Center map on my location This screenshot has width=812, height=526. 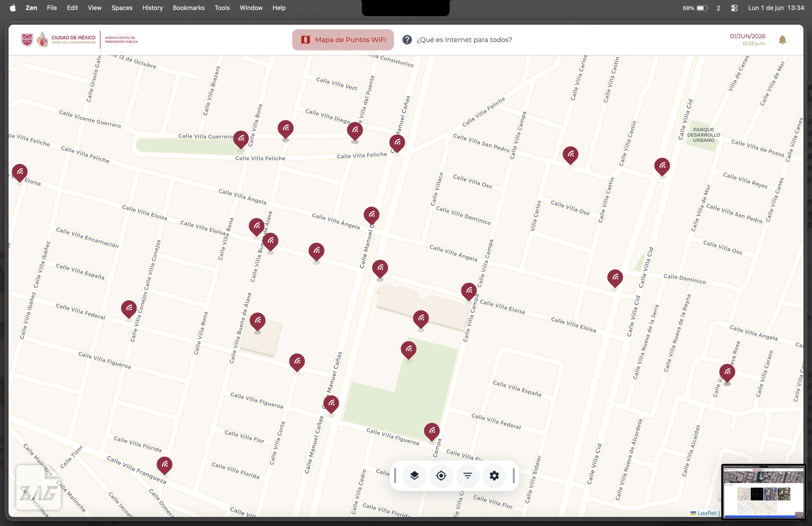coord(441,476)
